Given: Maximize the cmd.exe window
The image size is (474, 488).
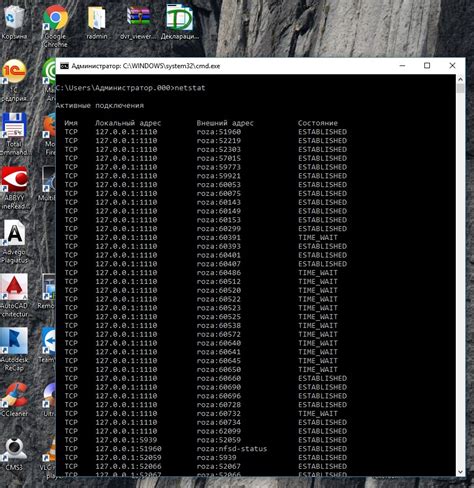Looking at the screenshot, I should [427, 66].
